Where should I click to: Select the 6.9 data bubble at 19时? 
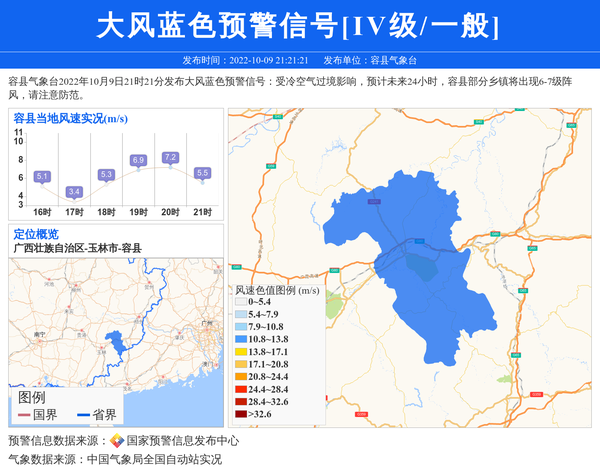pyautogui.click(x=138, y=160)
